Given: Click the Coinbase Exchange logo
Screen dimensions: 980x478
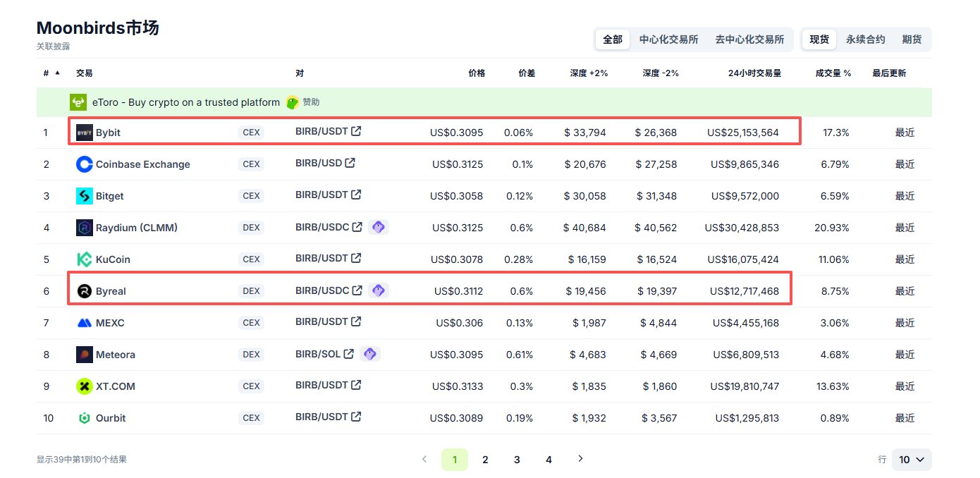Looking at the screenshot, I should coord(85,164).
